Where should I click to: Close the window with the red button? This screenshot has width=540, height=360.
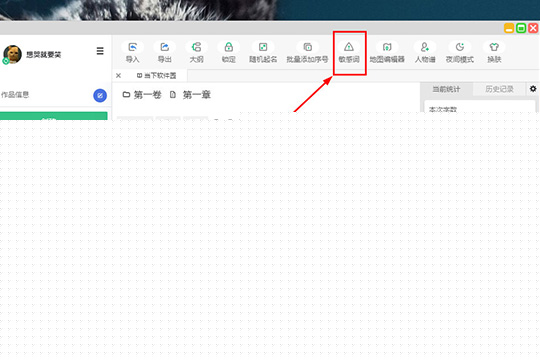tap(533, 28)
